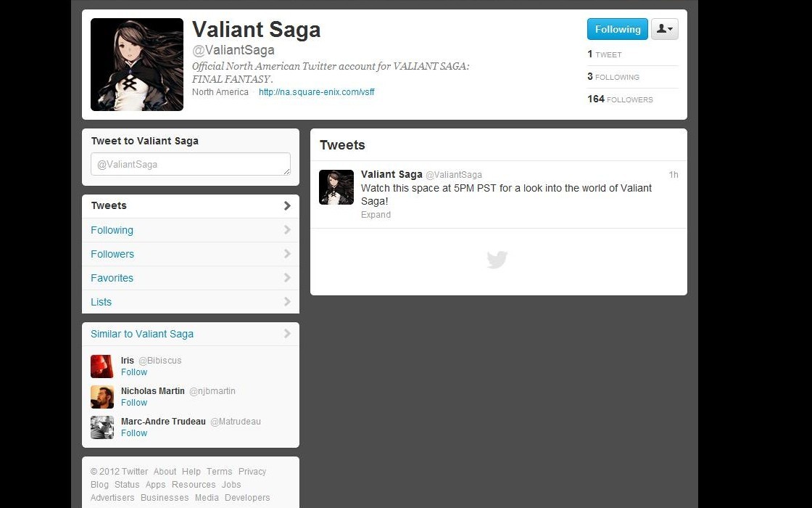This screenshot has height=508, width=812.
Task: Click Marc-Andre Trudeau's avatar thumbnail
Action: [101, 427]
